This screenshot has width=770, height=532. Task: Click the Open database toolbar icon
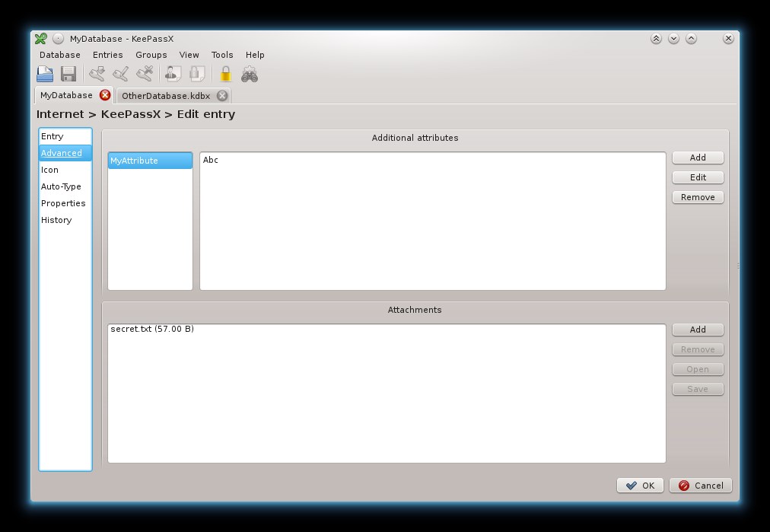(45, 74)
